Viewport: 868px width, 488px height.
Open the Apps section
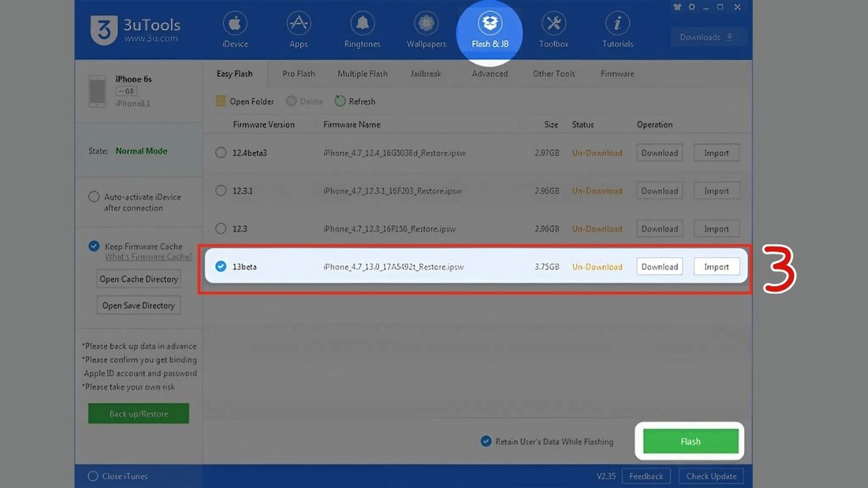pyautogui.click(x=298, y=29)
